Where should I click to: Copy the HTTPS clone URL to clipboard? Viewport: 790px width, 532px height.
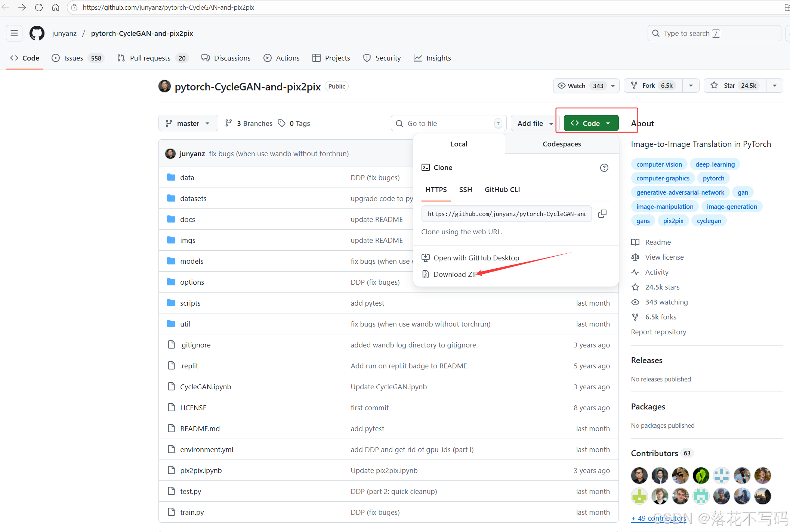tap(602, 214)
